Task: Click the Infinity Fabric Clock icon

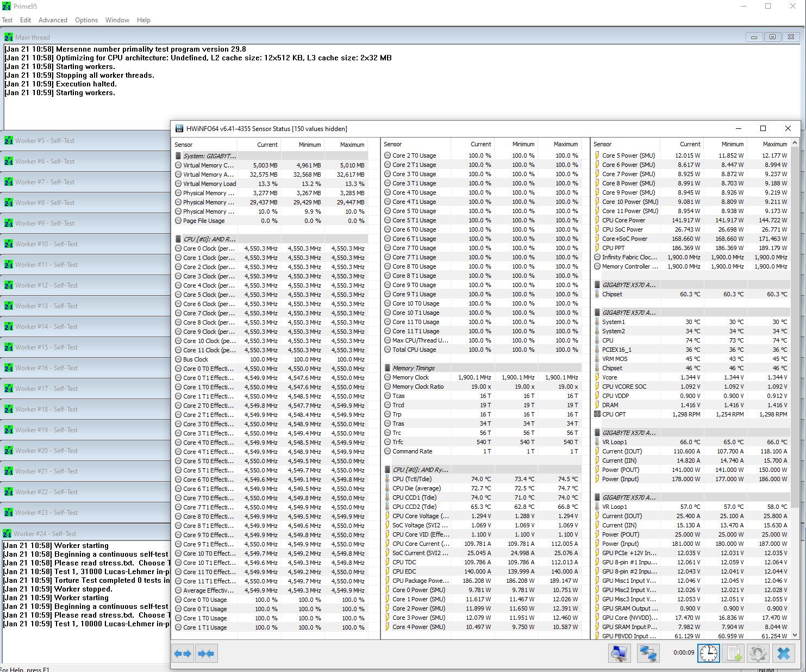Action: (597, 257)
